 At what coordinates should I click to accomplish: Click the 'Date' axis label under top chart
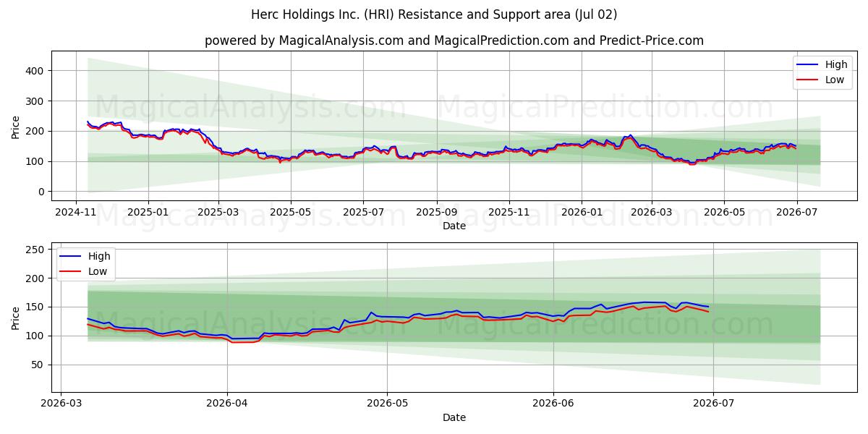(x=454, y=226)
